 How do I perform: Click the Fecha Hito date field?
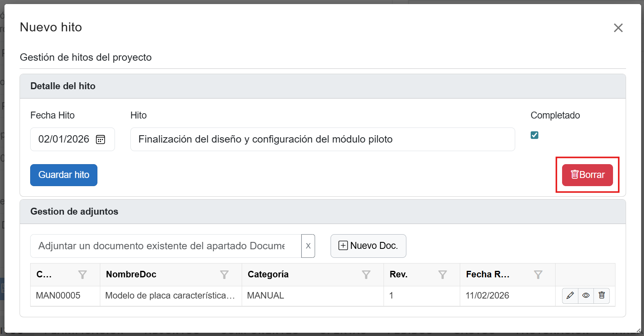(x=64, y=139)
